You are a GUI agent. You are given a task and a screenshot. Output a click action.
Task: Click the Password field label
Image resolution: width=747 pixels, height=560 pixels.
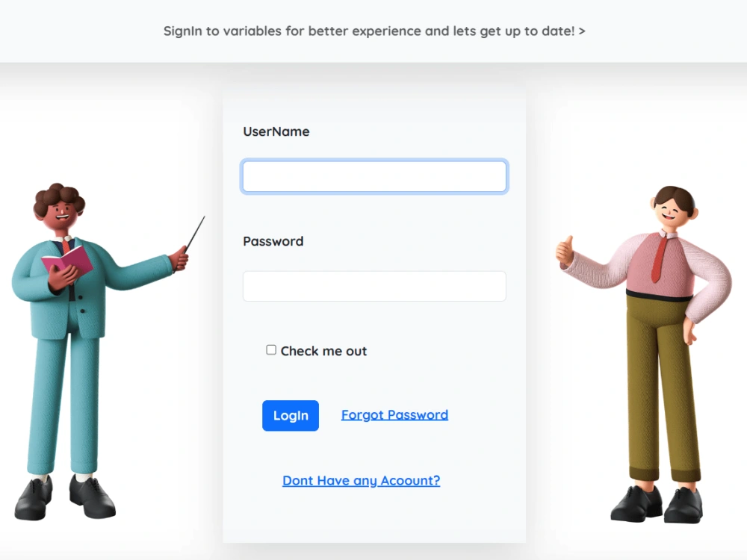coord(273,241)
